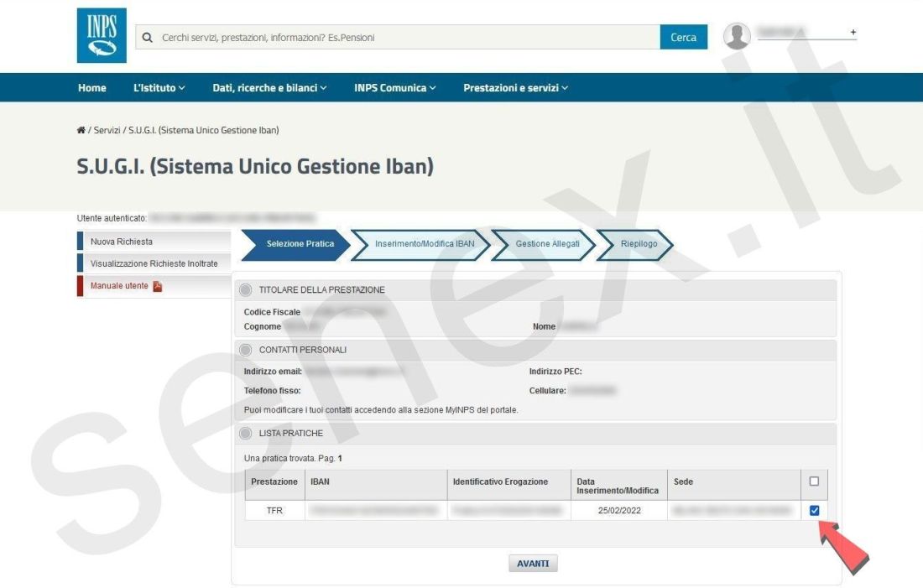Expand Dati, ricerche e bilanci dropdown

[269, 88]
